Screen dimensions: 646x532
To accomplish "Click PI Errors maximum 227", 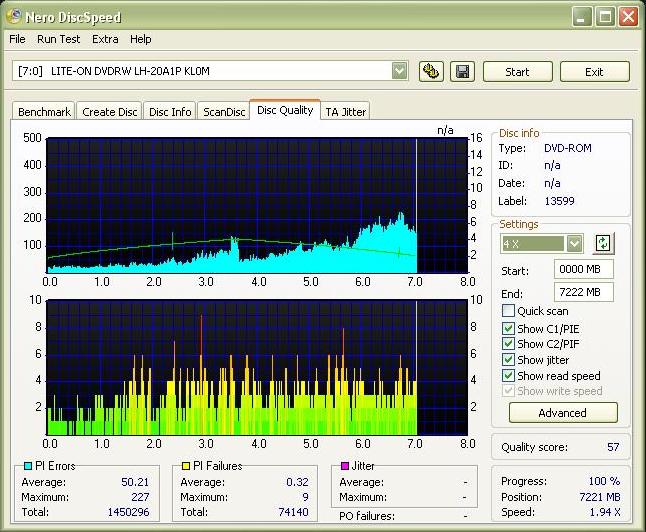I will 140,497.
